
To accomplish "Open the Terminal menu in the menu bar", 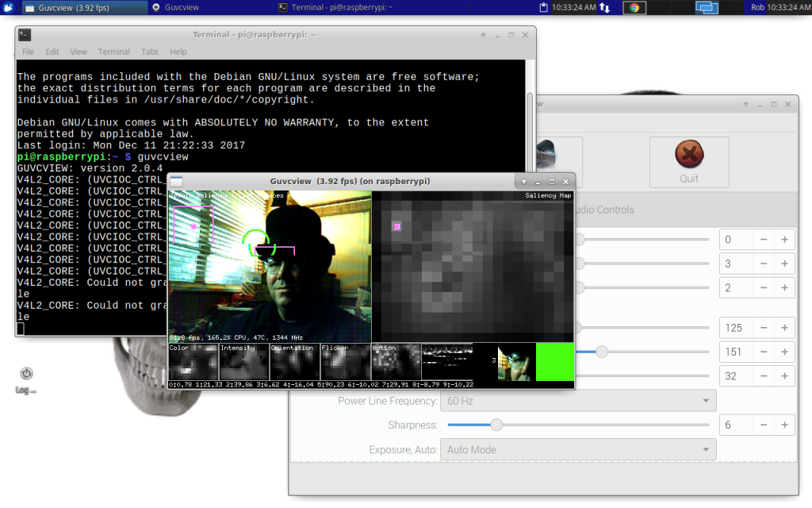I will pyautogui.click(x=114, y=52).
